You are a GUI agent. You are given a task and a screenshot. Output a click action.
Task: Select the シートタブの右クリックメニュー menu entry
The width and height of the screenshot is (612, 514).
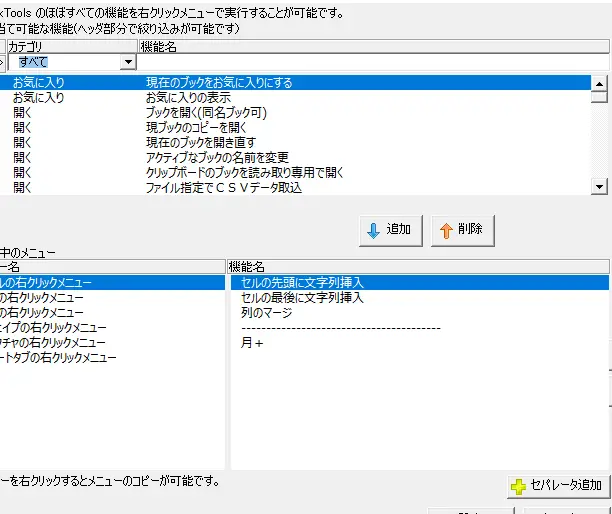tap(58, 357)
